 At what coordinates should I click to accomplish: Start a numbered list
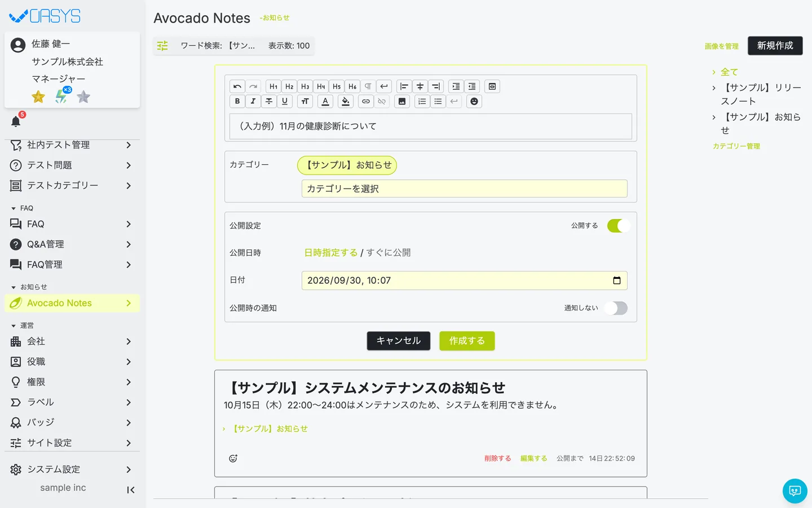click(x=422, y=102)
